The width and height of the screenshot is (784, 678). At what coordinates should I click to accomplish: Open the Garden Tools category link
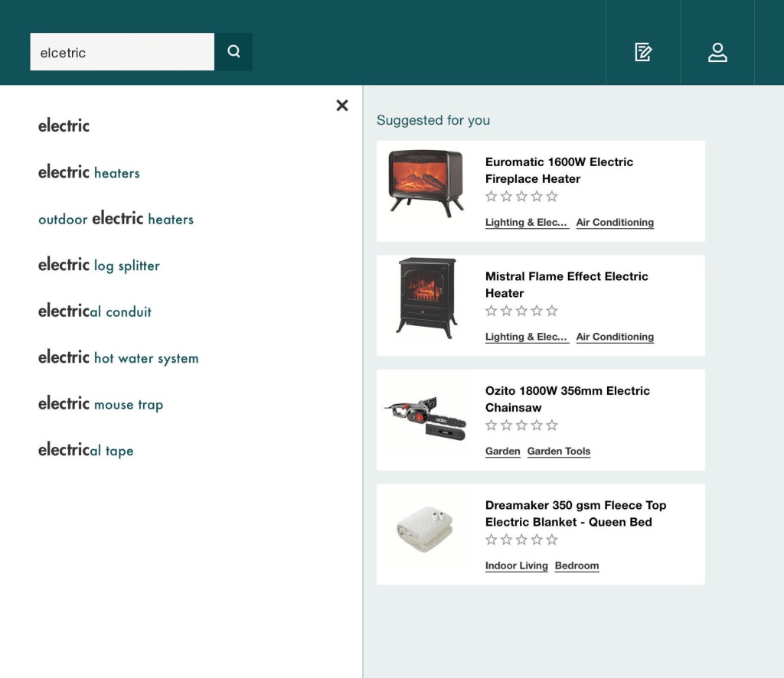coord(559,451)
